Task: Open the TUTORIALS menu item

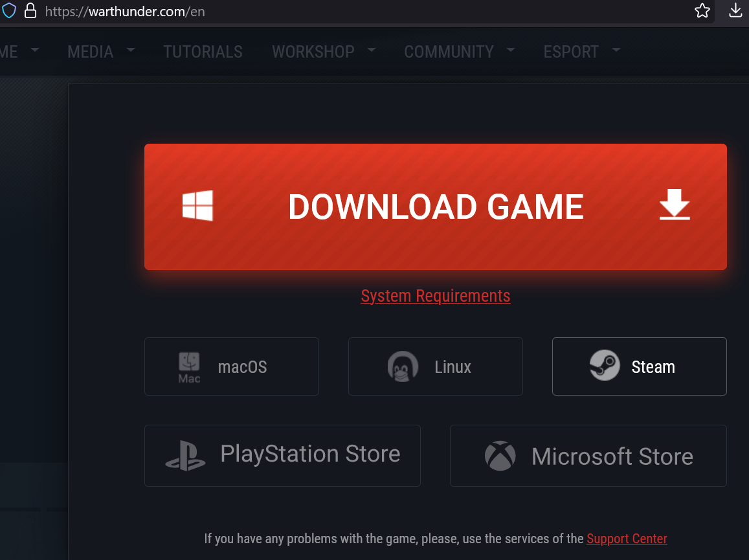Action: pyautogui.click(x=203, y=52)
